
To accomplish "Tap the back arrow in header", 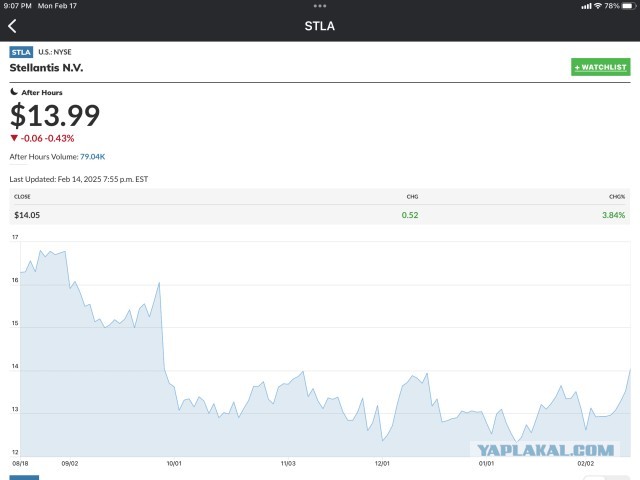I will point(12,26).
